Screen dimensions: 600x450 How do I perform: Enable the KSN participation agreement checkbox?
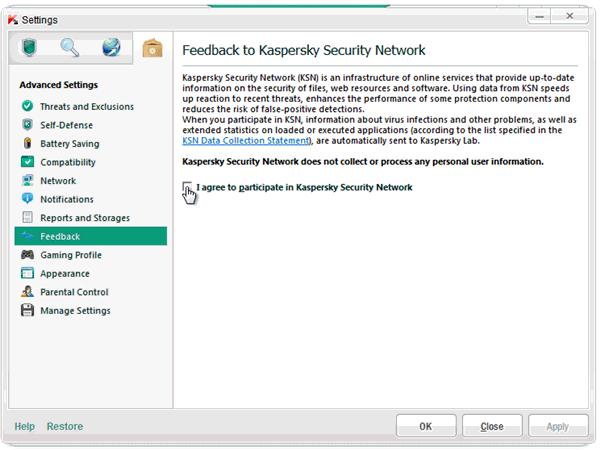click(188, 187)
